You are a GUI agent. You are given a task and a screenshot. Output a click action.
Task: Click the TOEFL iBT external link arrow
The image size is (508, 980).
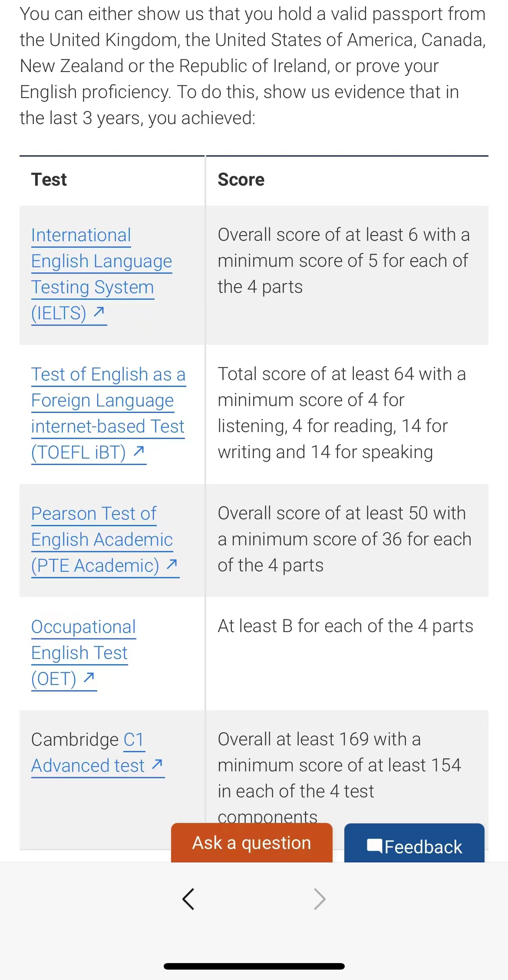click(x=139, y=451)
